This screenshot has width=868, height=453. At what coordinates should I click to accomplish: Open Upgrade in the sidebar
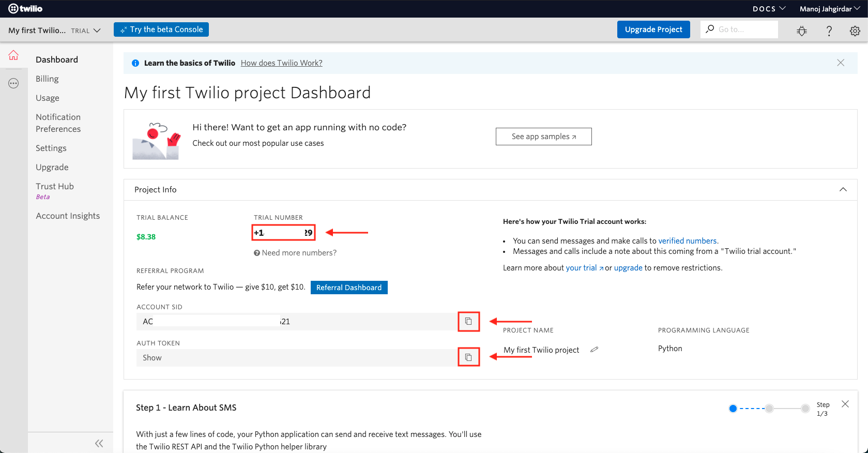(x=52, y=167)
